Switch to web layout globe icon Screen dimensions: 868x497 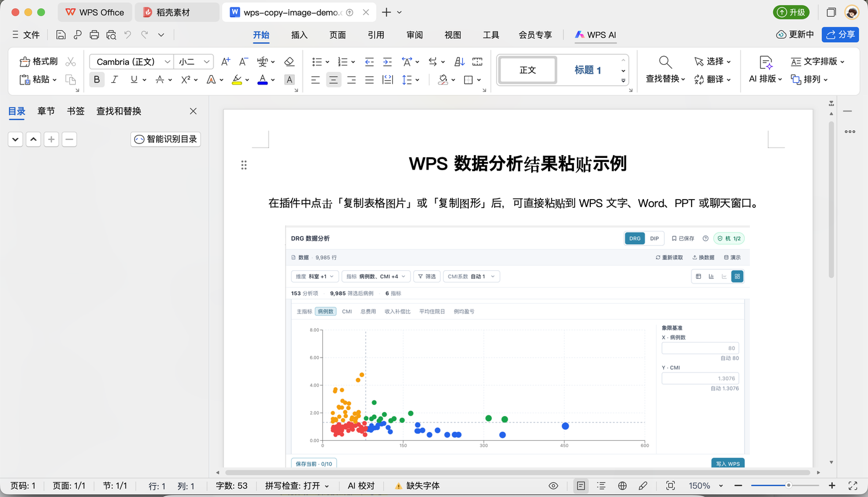coord(622,485)
